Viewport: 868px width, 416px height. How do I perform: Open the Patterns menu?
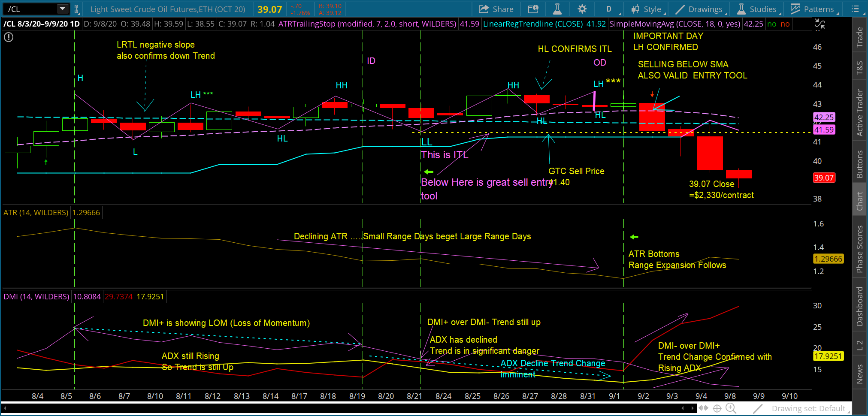pyautogui.click(x=814, y=9)
